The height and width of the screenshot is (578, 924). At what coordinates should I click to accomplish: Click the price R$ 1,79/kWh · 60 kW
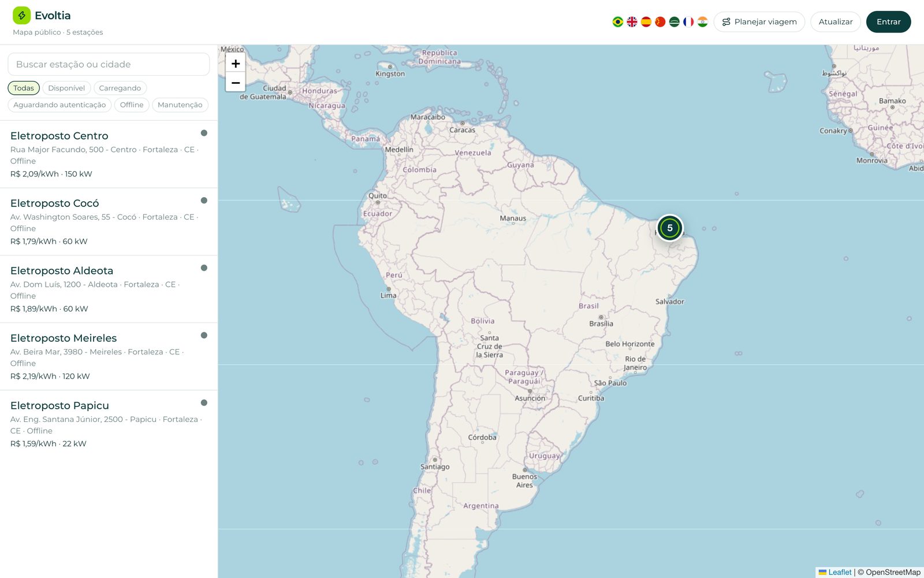point(49,242)
